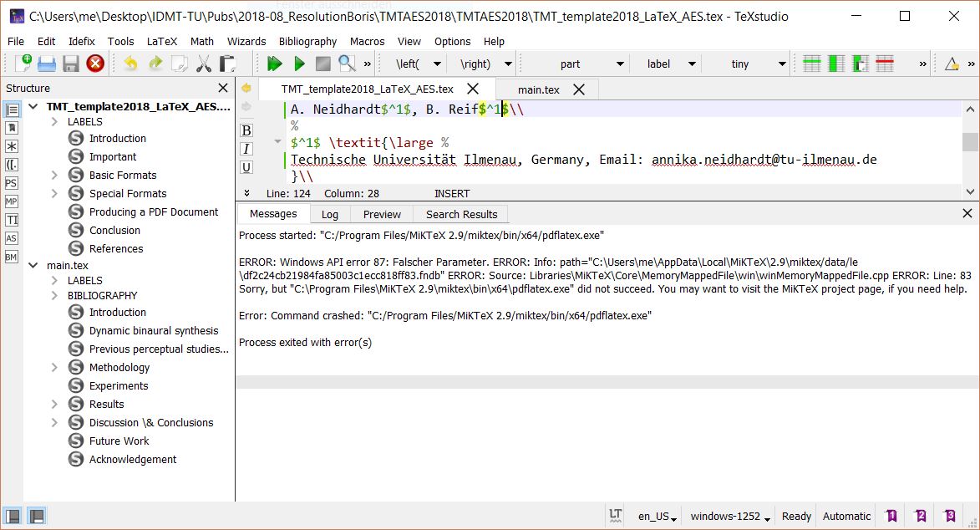980x530 pixels.
Task: Stop the running compilation
Action: 322,64
